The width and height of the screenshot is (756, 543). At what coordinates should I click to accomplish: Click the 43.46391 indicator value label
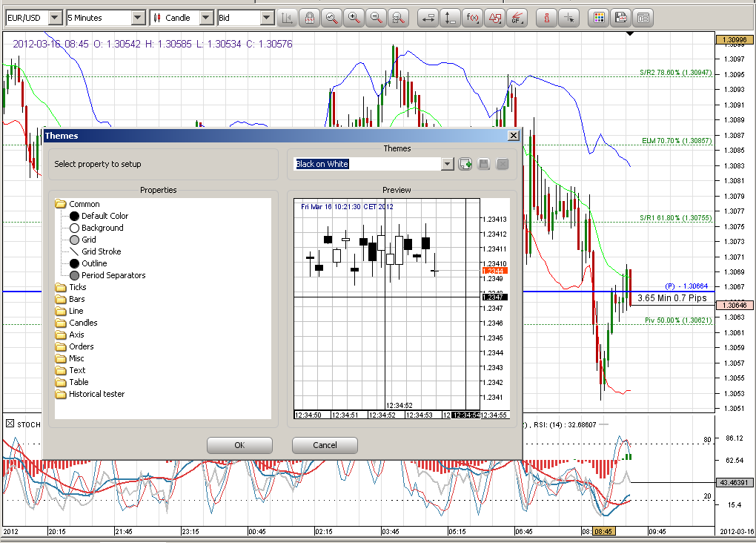coord(734,482)
